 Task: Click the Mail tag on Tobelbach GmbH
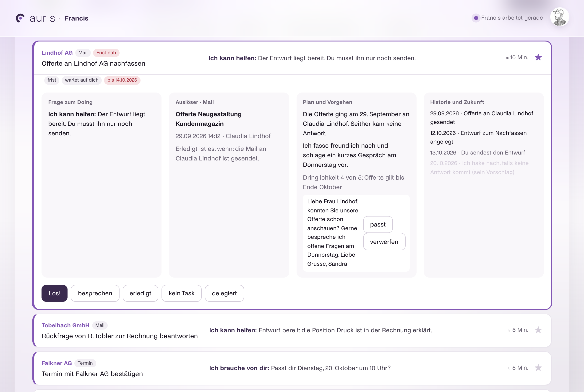point(100,325)
